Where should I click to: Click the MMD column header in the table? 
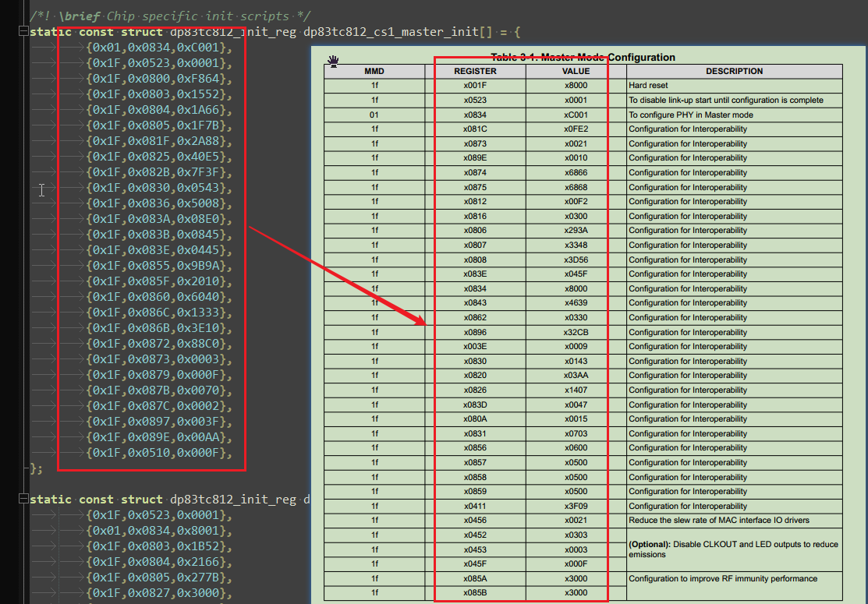coord(374,71)
